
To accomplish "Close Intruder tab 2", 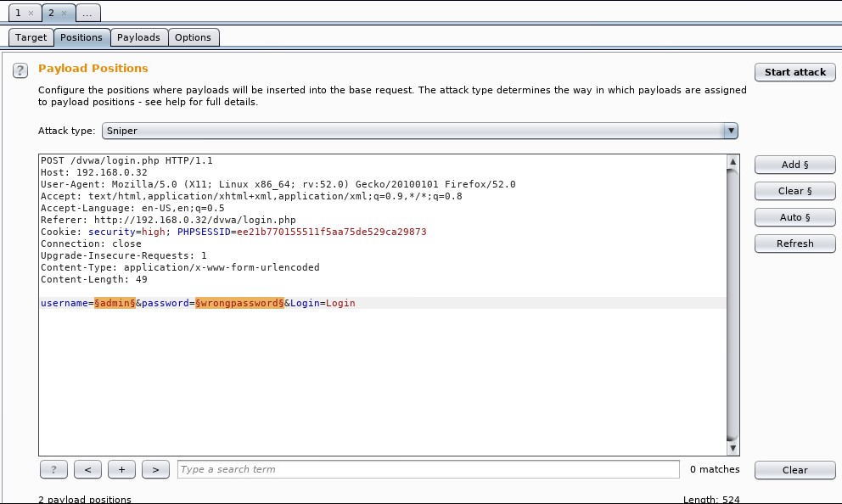I will 65,14.
